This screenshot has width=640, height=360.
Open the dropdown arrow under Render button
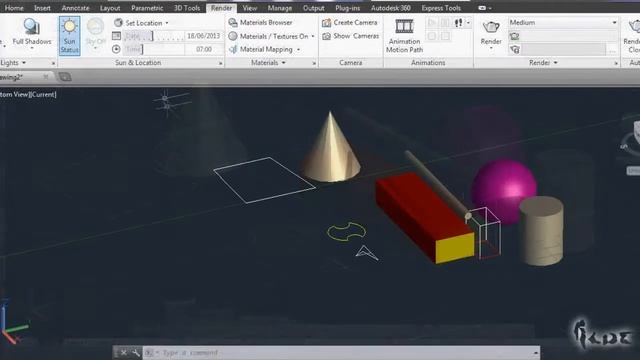[x=491, y=49]
